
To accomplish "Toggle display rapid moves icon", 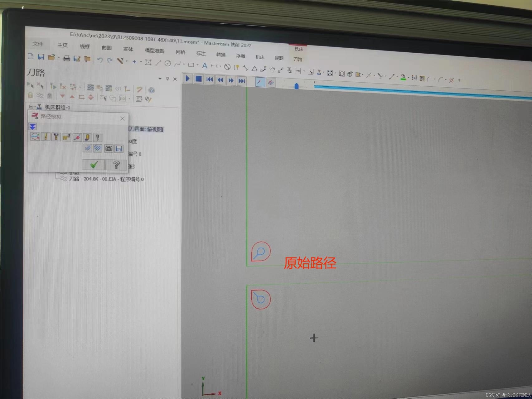I will click(66, 137).
